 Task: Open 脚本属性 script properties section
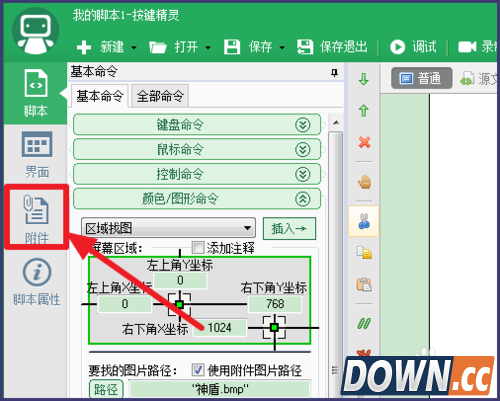[x=37, y=282]
